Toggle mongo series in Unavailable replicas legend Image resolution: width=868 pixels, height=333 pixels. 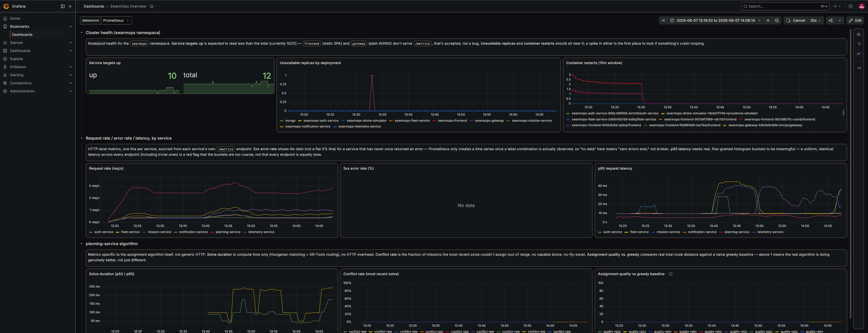point(290,121)
